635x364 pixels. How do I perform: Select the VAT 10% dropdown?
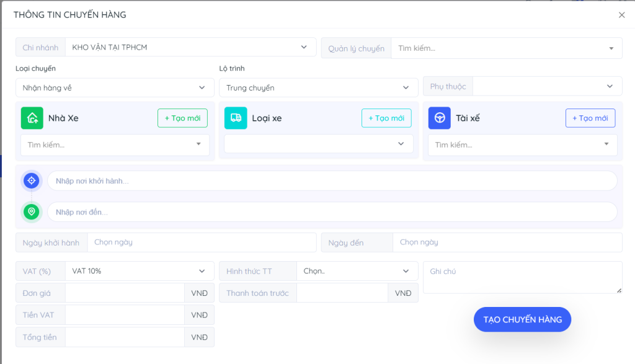coord(139,271)
